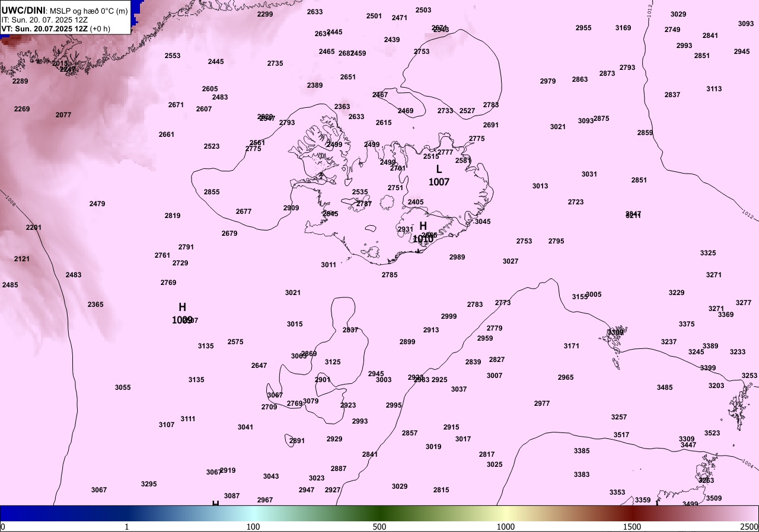Click the H 1009 high pressure marker
759x532 pixels.
182,313
